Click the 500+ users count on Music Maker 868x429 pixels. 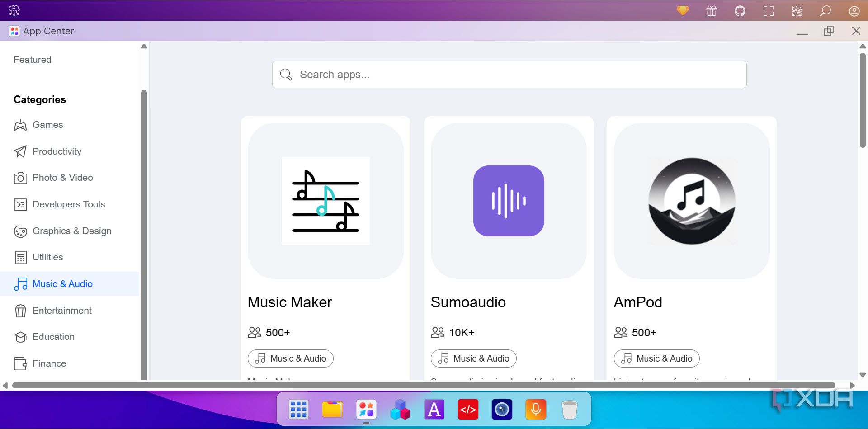278,333
